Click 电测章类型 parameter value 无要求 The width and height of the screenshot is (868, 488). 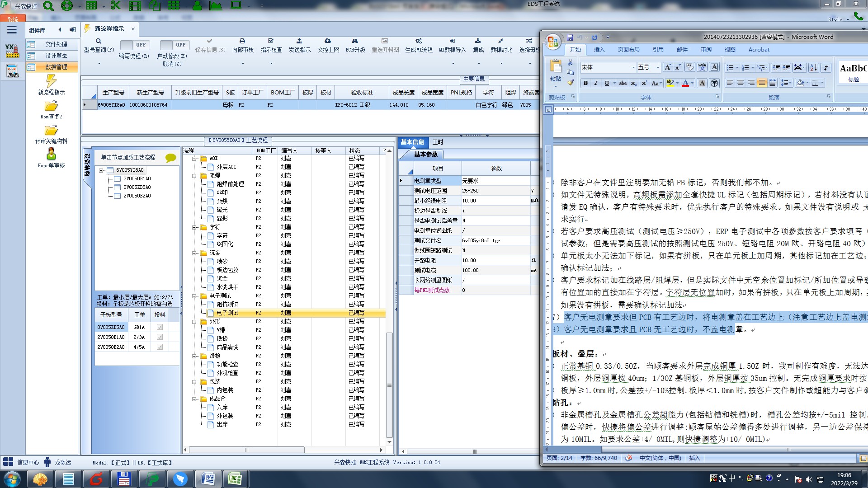tap(495, 181)
